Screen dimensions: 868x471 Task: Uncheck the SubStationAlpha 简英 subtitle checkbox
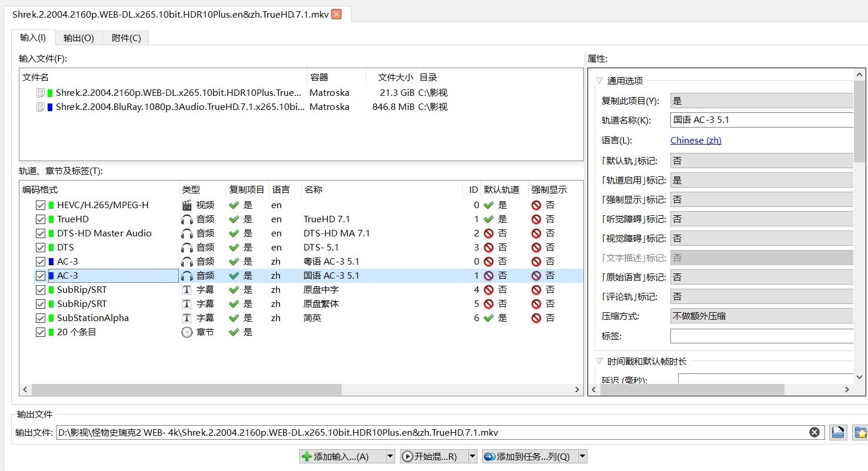click(41, 318)
